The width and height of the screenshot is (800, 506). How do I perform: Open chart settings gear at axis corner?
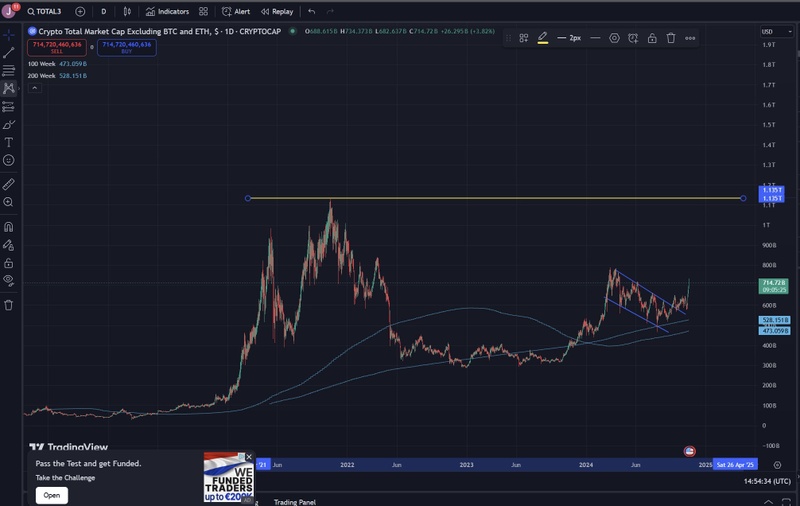[777, 465]
